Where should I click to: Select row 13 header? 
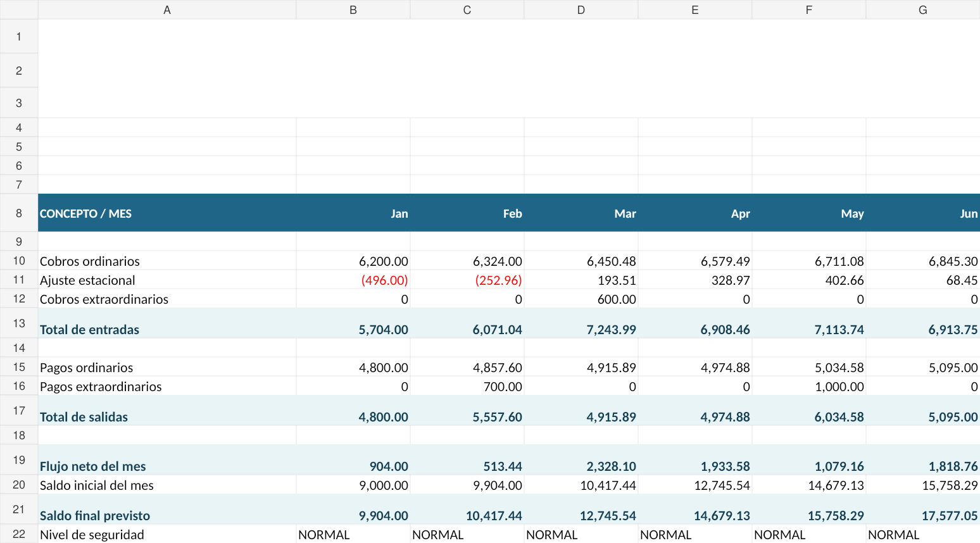[x=19, y=323]
